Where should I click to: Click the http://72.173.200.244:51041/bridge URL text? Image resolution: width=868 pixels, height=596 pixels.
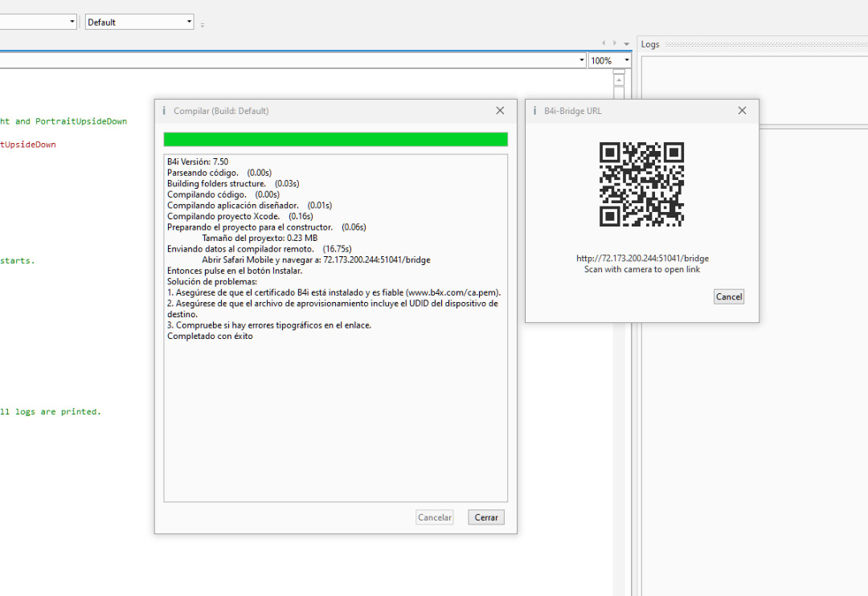tap(642, 259)
